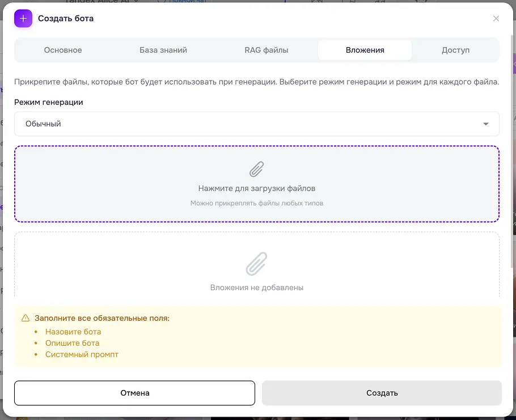The width and height of the screenshot is (516, 420).
Task: Click the Опишите бота required field item
Action: 72,343
